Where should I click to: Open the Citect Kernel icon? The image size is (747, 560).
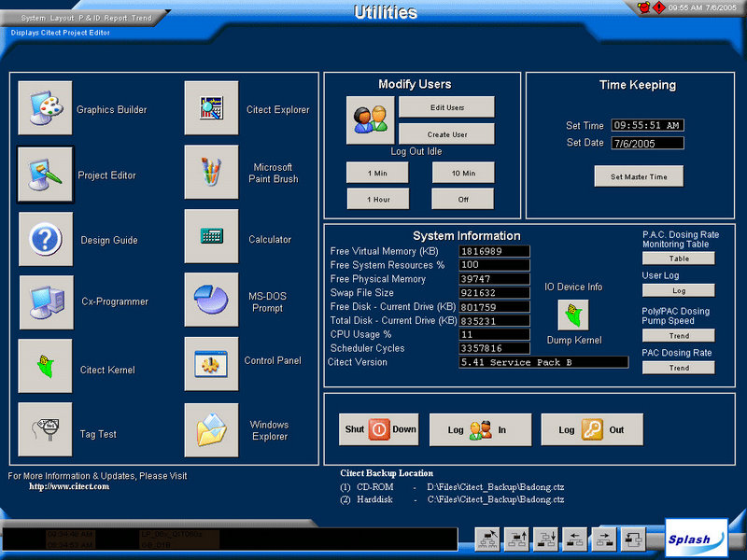[45, 367]
